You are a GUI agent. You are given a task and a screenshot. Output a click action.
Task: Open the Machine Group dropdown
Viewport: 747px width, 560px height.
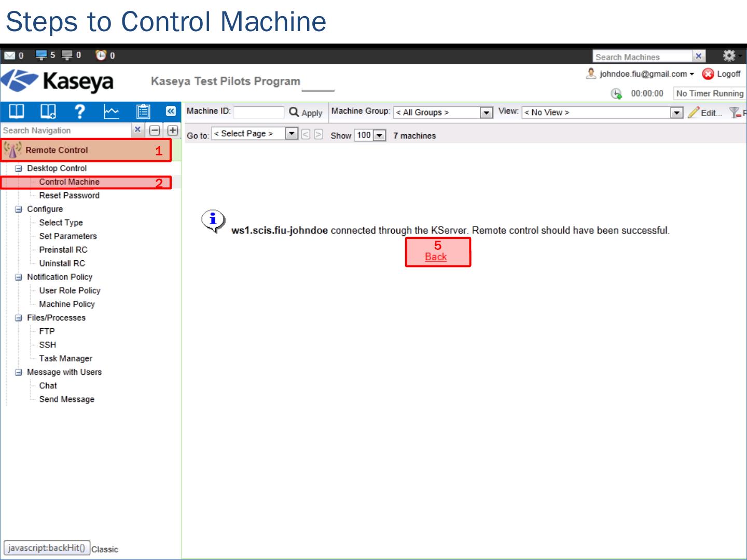click(x=486, y=113)
